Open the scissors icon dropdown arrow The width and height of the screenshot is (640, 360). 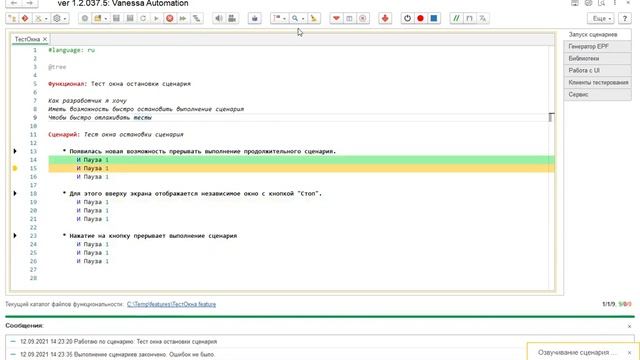coord(46,18)
